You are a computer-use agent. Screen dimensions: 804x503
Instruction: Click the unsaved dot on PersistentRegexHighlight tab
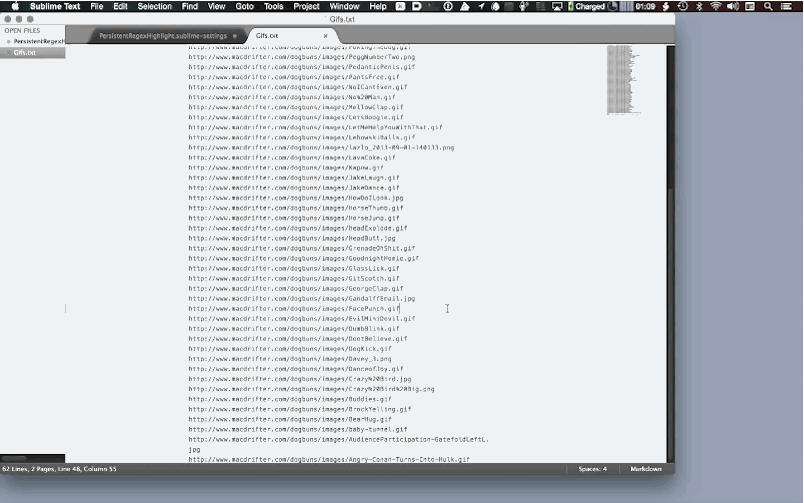coord(235,36)
